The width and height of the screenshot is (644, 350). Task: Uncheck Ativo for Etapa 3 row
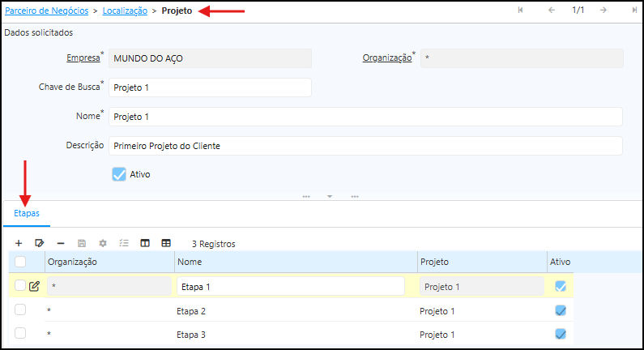pos(561,334)
